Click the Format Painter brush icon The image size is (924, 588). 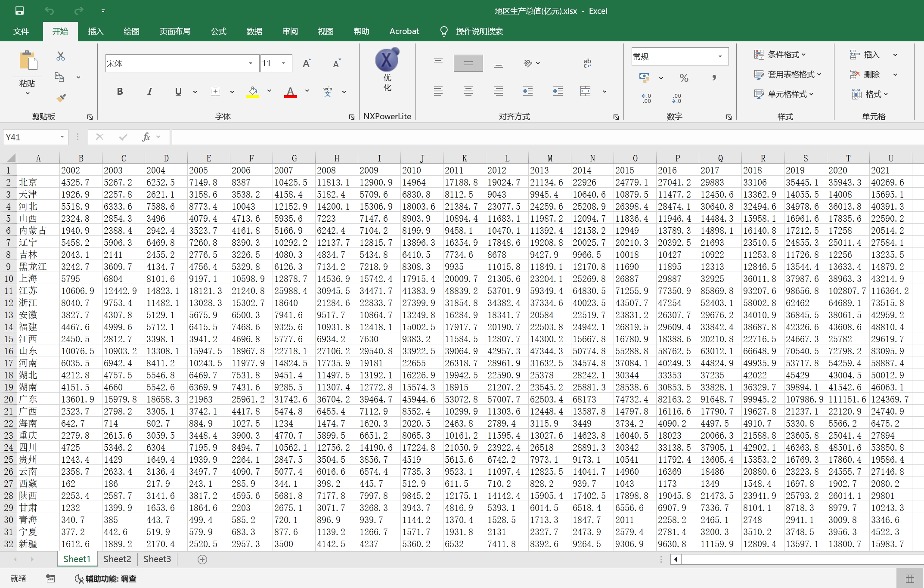(61, 98)
